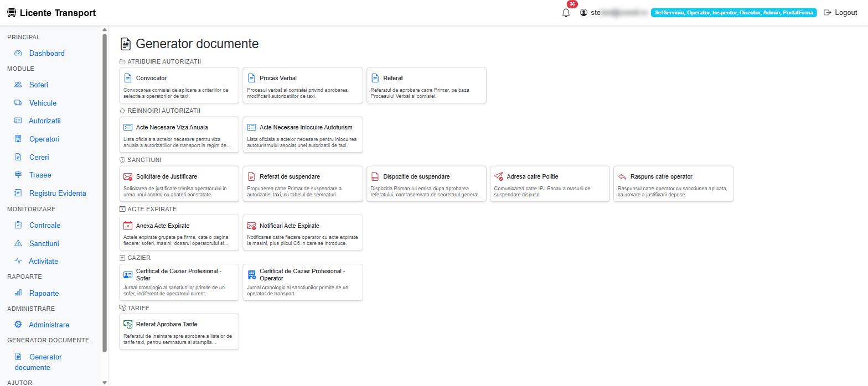Image resolution: width=868 pixels, height=386 pixels.
Task: Click the Adresa catre Politie send icon
Action: (x=499, y=176)
